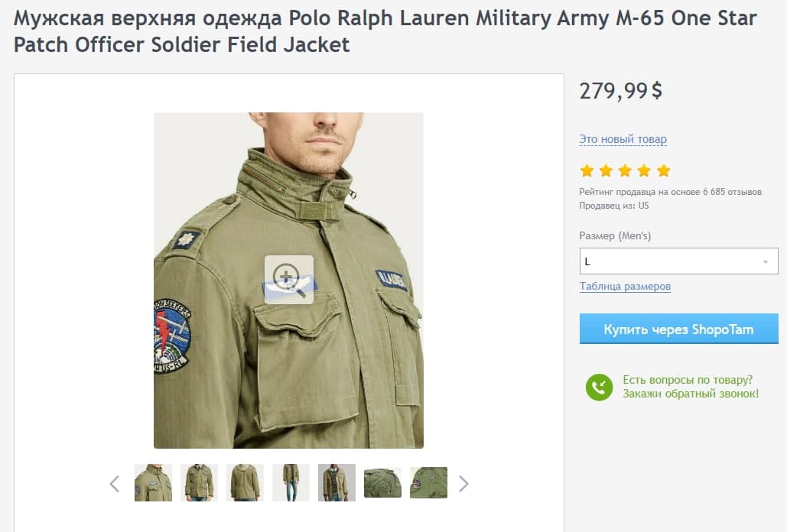Select the full-body model with jeans thumbnail
The width and height of the screenshot is (787, 532).
pos(291,483)
